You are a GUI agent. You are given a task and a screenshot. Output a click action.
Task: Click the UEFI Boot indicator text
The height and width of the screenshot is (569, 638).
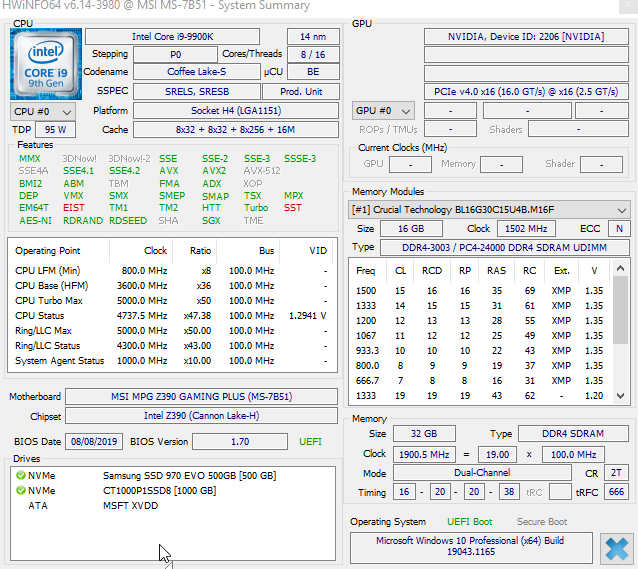pos(470,522)
